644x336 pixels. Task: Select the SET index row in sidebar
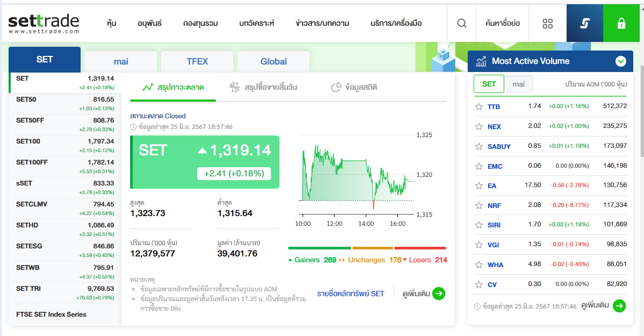coord(65,83)
